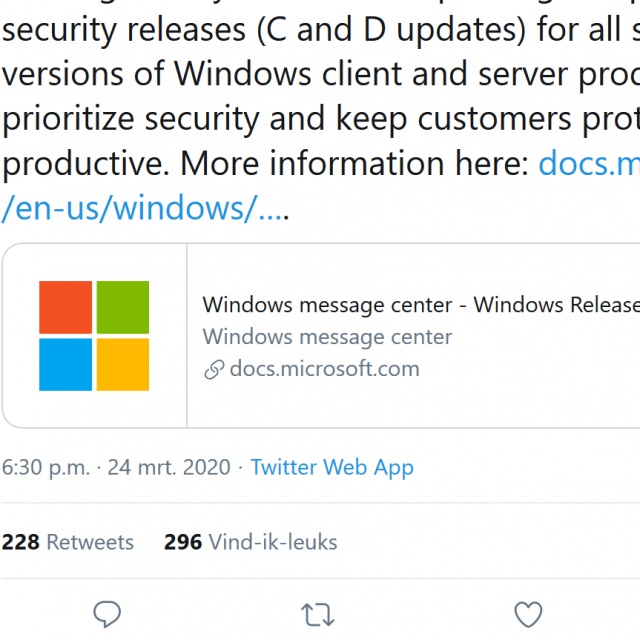
Task: Click the tweet text mentioning C and D updates
Action: (320, 29)
